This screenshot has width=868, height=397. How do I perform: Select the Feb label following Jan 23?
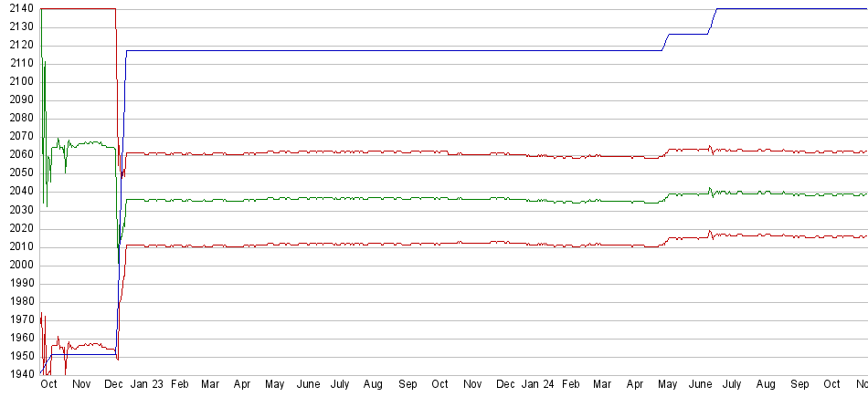pyautogui.click(x=180, y=386)
